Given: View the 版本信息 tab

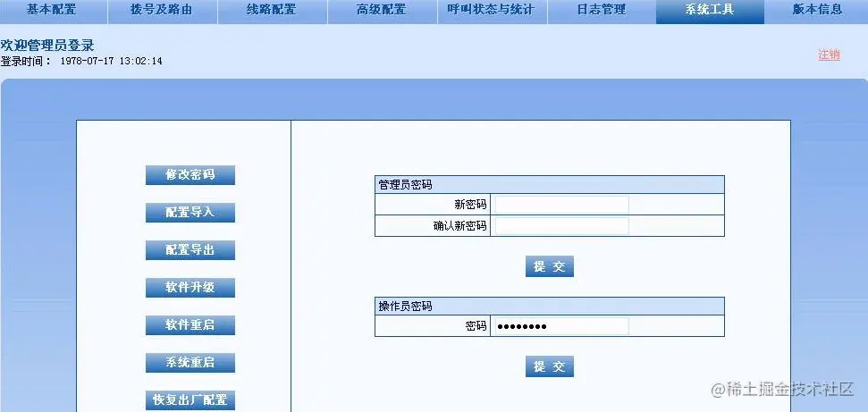Looking at the screenshot, I should 816,11.
